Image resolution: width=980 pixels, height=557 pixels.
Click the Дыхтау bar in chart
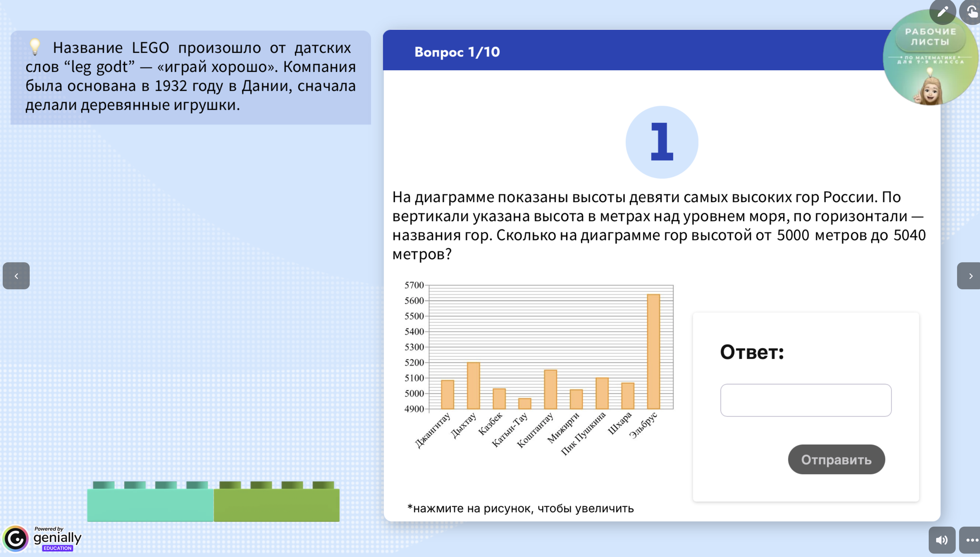pos(473,386)
